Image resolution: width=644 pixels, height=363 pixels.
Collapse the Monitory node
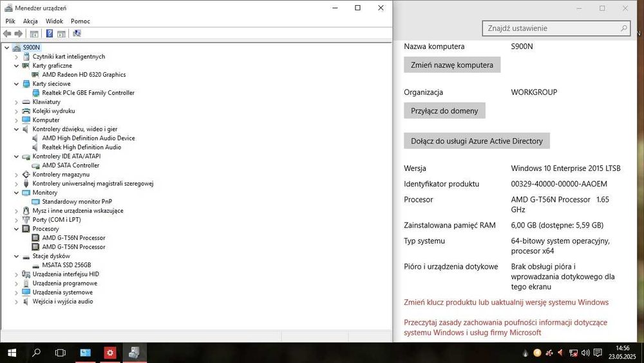click(17, 192)
